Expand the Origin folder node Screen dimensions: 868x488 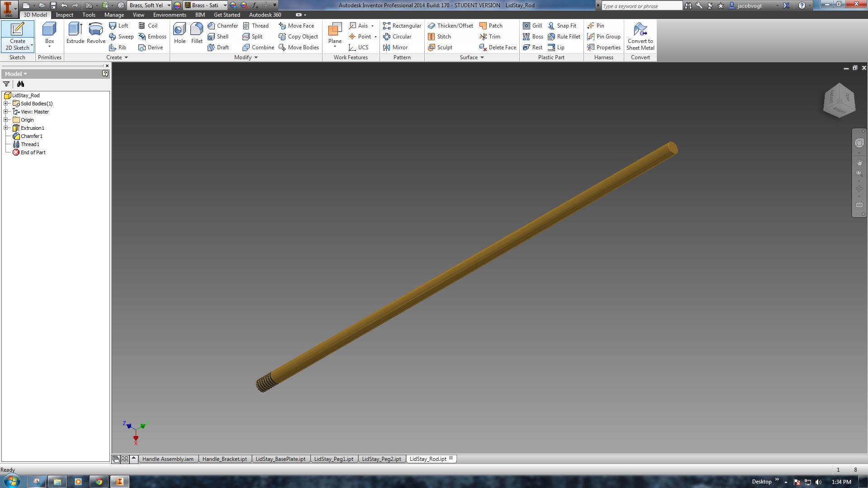coord(6,120)
